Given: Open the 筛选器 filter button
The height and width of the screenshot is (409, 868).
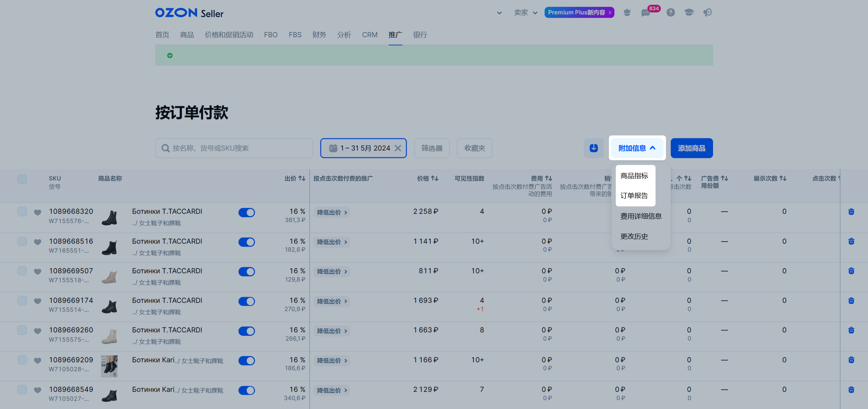Looking at the screenshot, I should tap(432, 148).
